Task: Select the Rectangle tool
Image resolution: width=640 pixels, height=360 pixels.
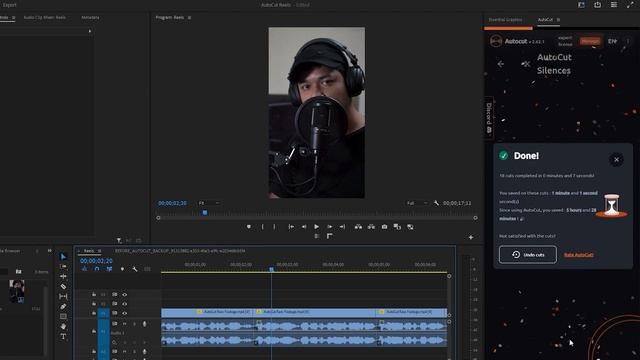Action: (63, 316)
